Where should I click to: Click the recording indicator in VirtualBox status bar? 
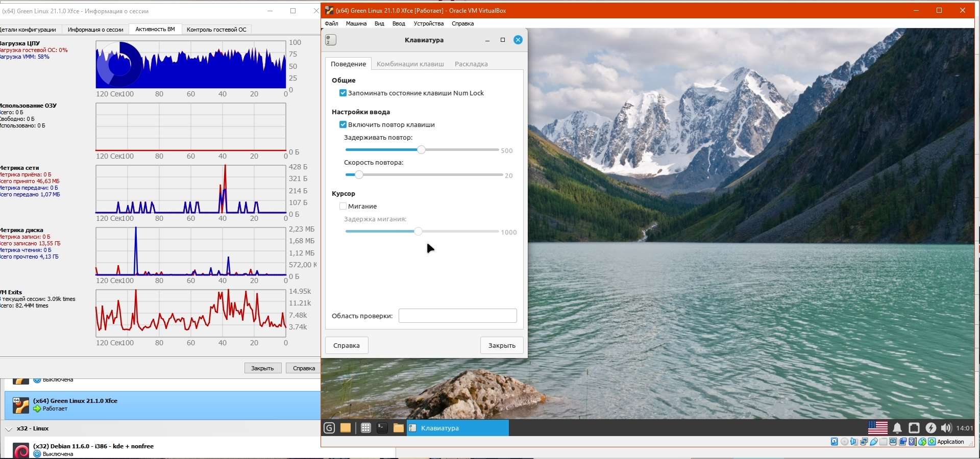pyautogui.click(x=902, y=442)
